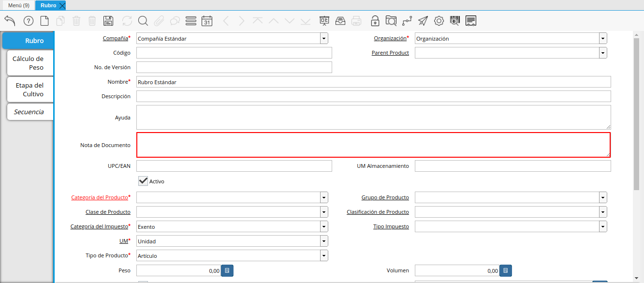644x283 pixels.
Task: Go to next record down chevron
Action: point(290,21)
